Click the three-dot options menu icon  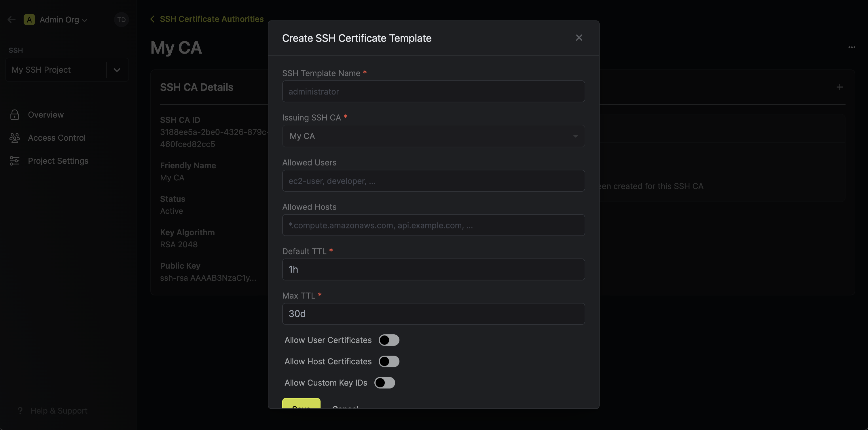tap(852, 47)
